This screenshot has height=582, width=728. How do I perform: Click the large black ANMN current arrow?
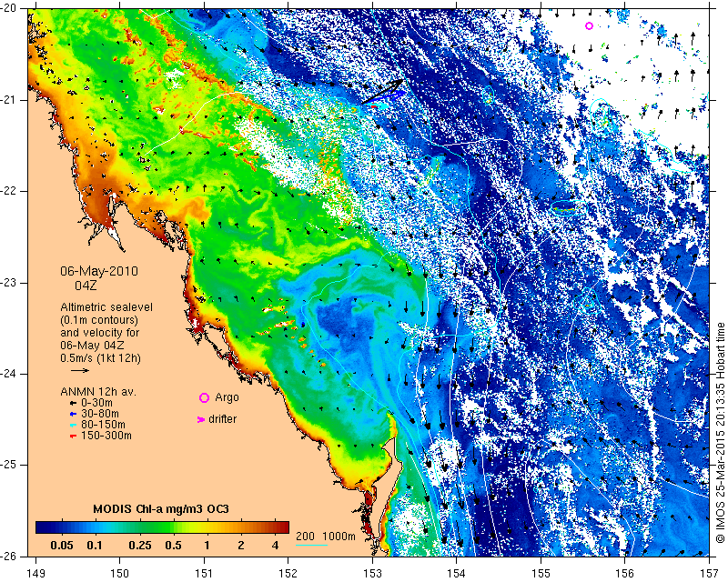tap(382, 91)
